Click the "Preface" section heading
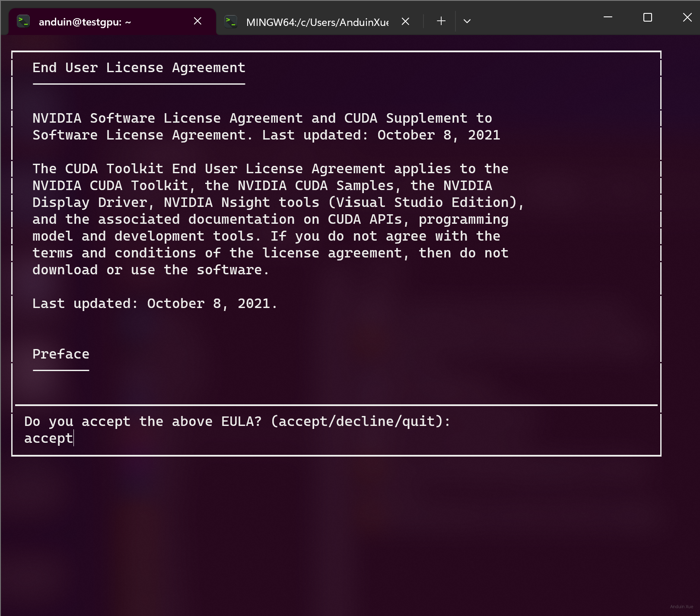 point(61,354)
